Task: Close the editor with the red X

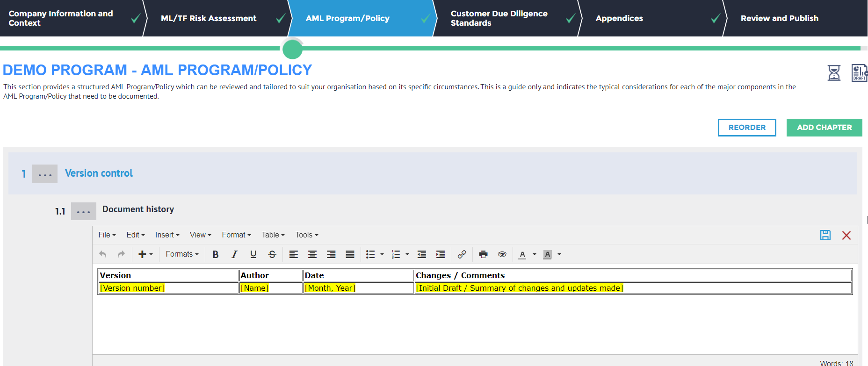Action: (x=846, y=235)
